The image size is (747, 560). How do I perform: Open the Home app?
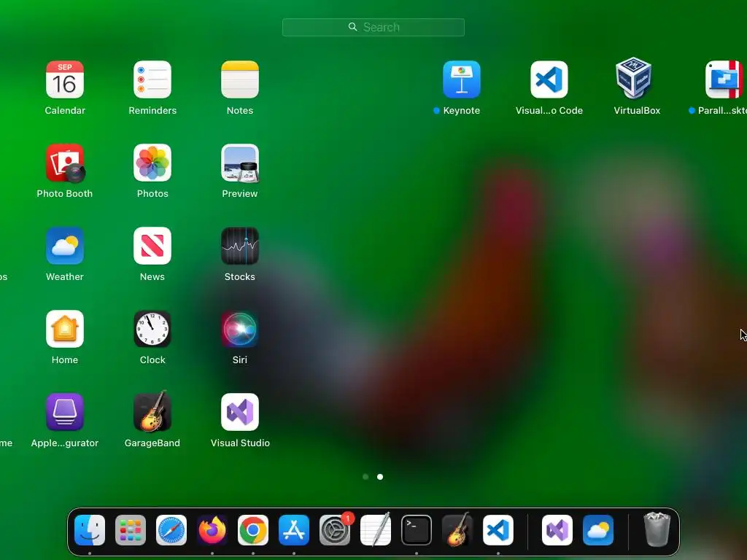65,329
